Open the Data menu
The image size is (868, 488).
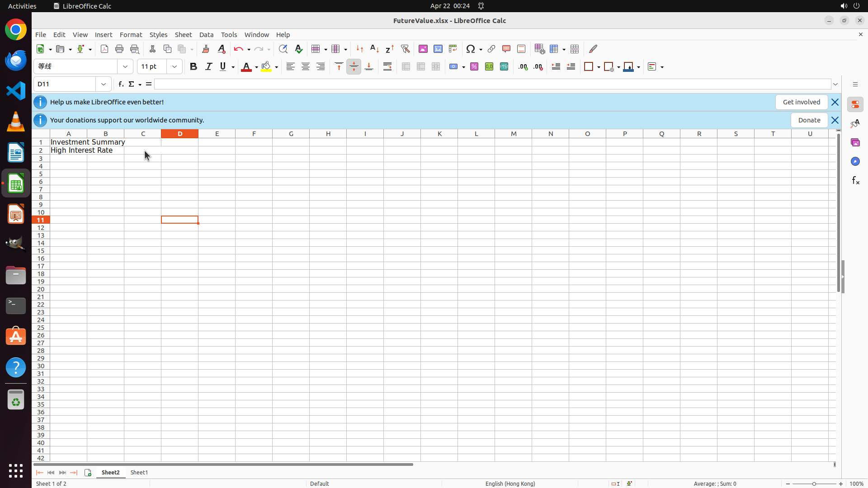[x=206, y=35]
